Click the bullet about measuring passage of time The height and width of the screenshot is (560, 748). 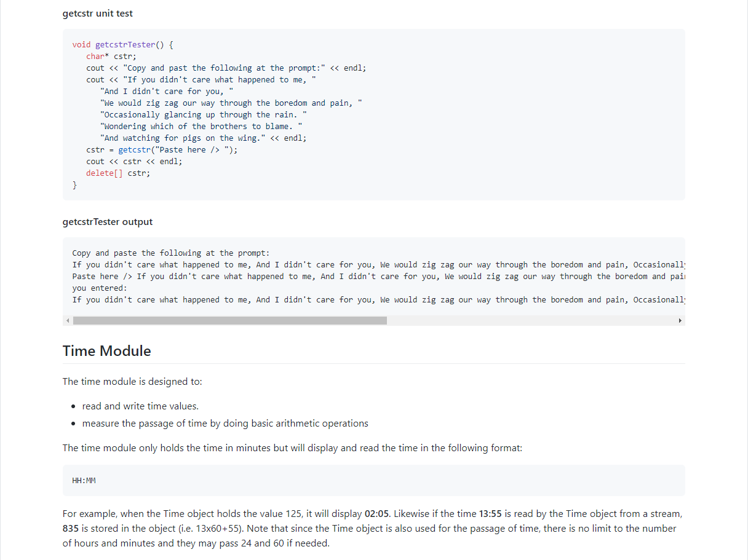[x=225, y=423]
